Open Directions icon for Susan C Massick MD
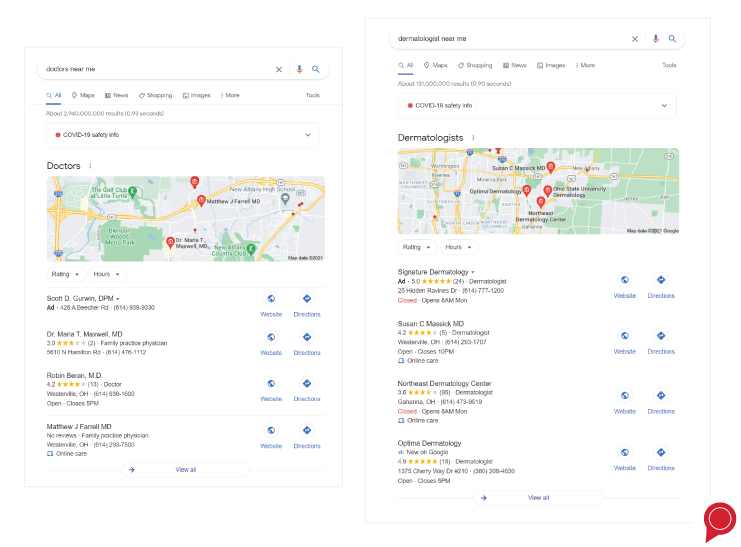This screenshot has height=547, width=741. pos(661,336)
